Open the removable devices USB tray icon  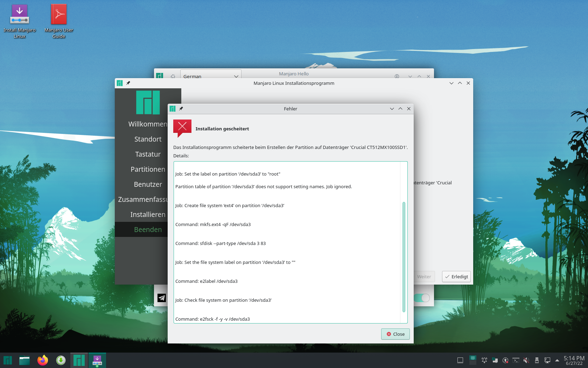click(537, 360)
